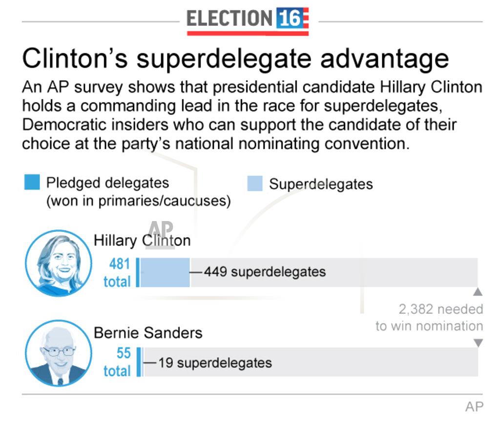This screenshot has height=448, width=500.
Task: Click the AP watermark logo
Action: [x=161, y=234]
